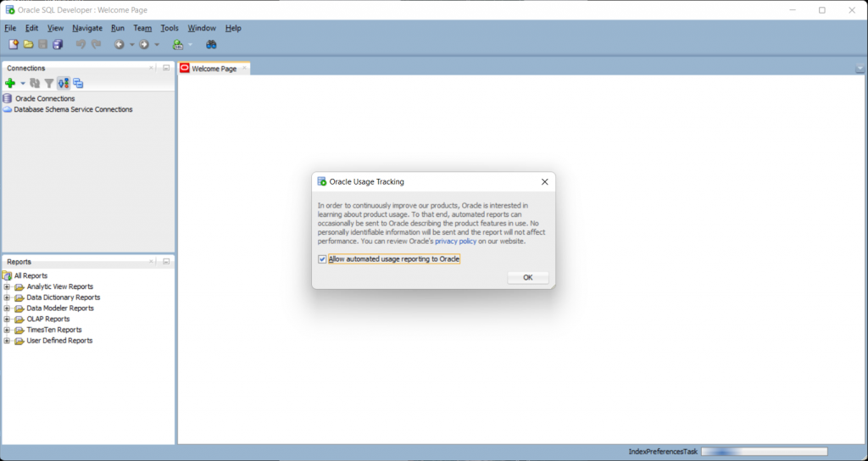The image size is (868, 461).
Task: Click the Collapse All icon in Connections
Action: pos(78,83)
